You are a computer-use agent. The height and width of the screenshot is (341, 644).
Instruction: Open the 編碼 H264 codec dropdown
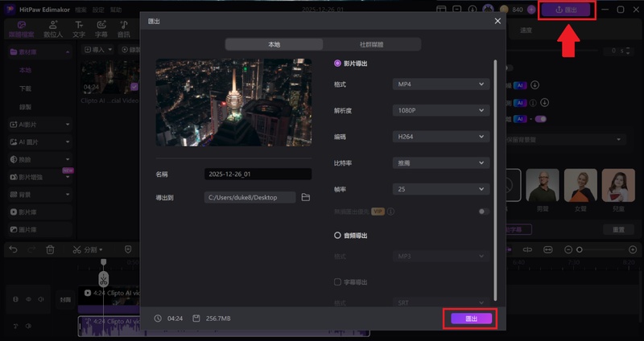click(441, 137)
